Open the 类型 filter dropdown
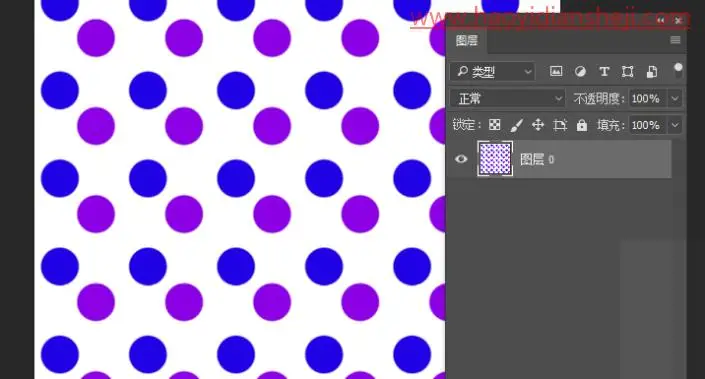 click(x=493, y=71)
